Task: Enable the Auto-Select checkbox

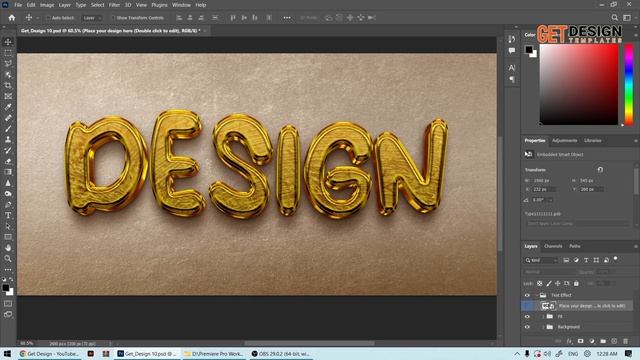Action: (x=48, y=18)
